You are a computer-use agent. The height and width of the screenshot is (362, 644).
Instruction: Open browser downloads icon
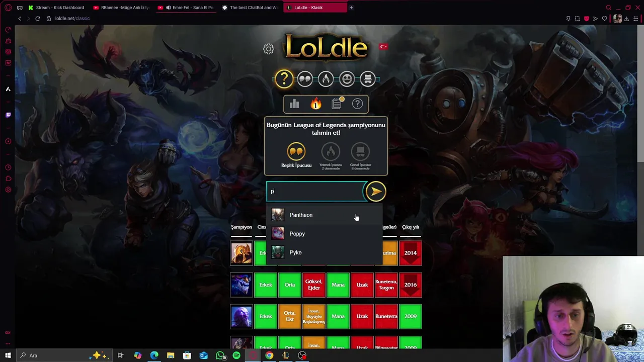627,19
